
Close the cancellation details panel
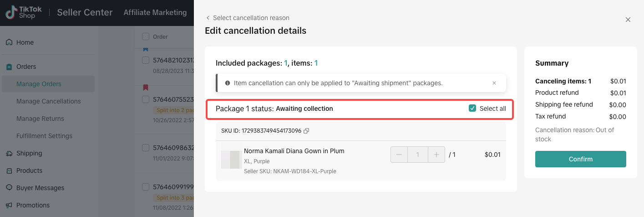pos(628,20)
